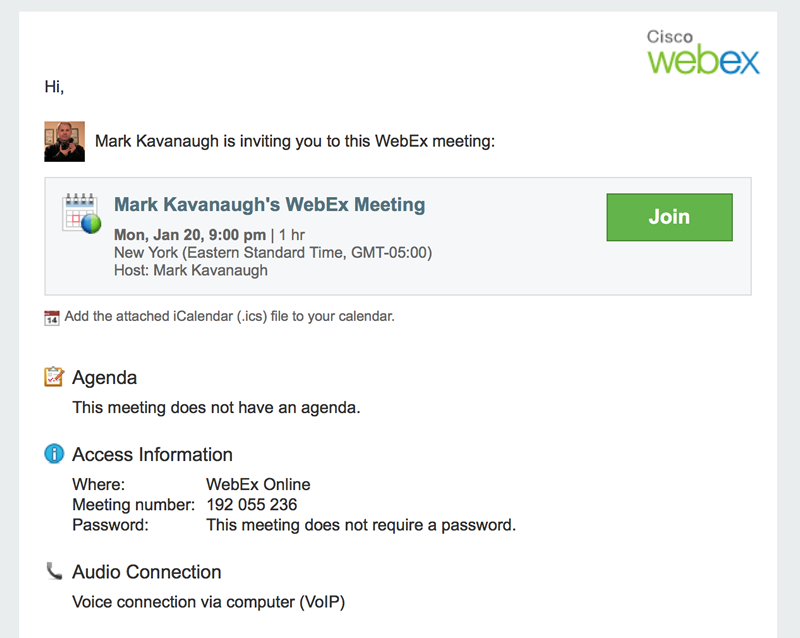Click the Host: Mark Kavanaugh line
The width and height of the screenshot is (800, 638).
click(191, 270)
